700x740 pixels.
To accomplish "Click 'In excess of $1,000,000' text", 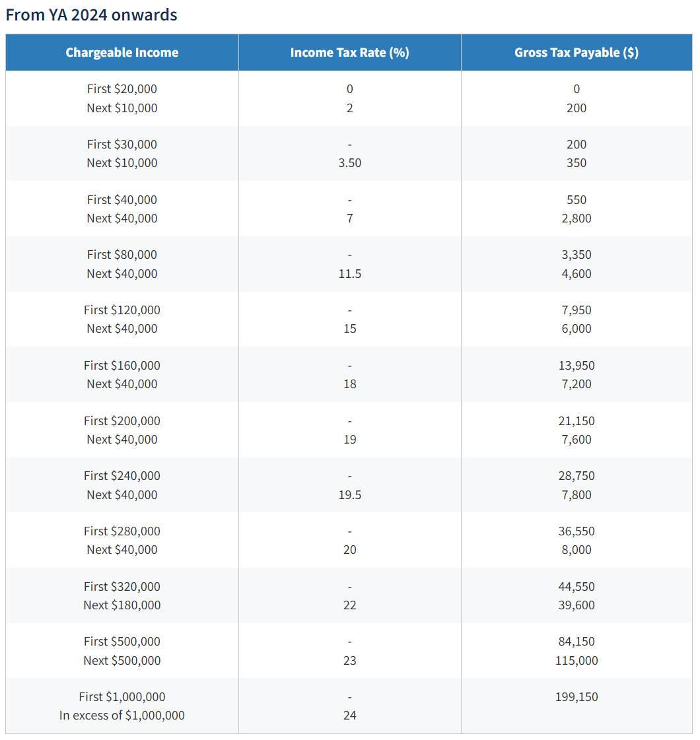I will click(122, 716).
